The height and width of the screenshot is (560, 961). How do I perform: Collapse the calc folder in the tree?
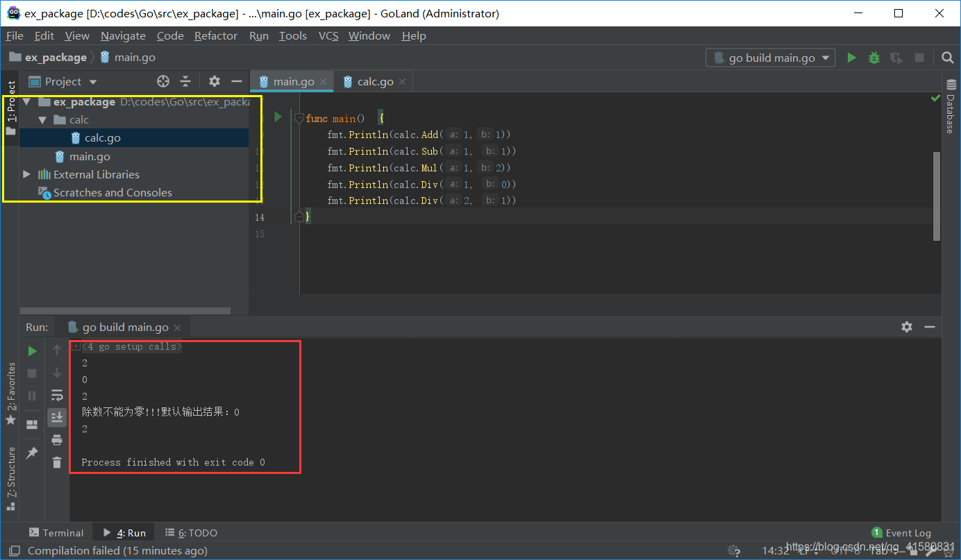42,120
